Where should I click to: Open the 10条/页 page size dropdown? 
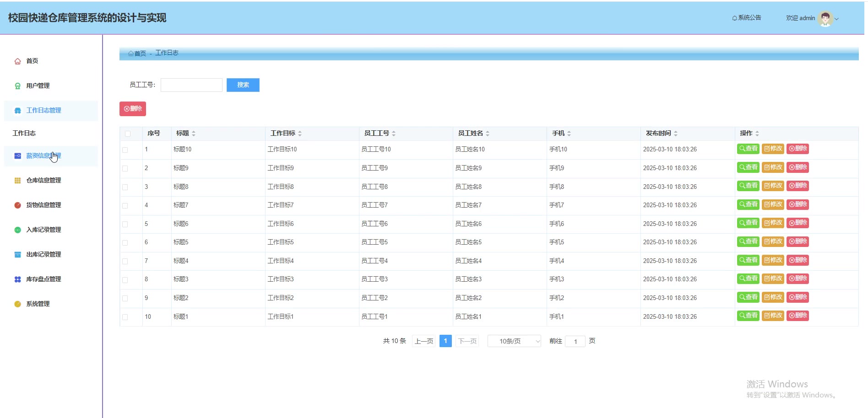tap(514, 341)
